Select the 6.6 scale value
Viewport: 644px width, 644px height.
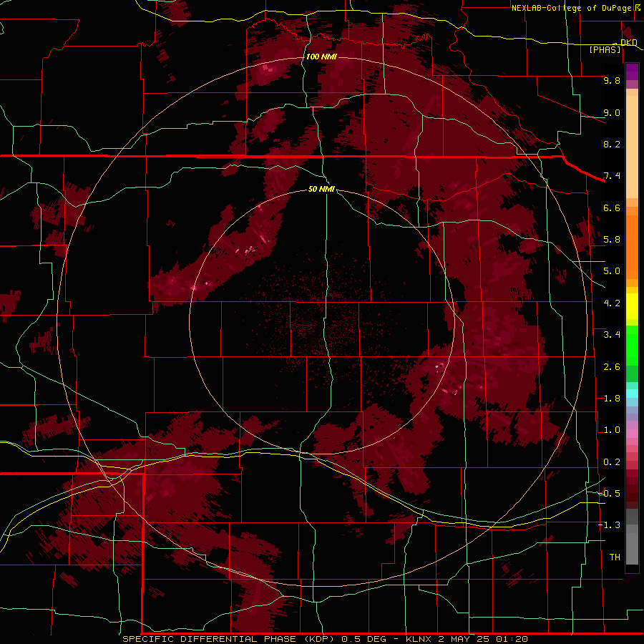[612, 208]
